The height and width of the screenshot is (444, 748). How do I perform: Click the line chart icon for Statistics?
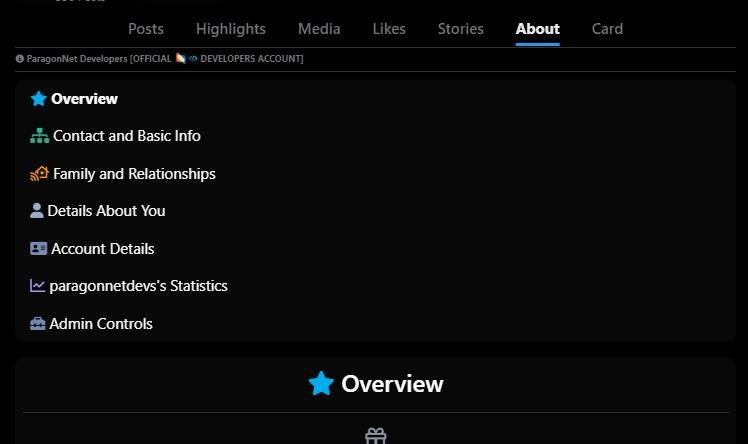click(x=38, y=286)
